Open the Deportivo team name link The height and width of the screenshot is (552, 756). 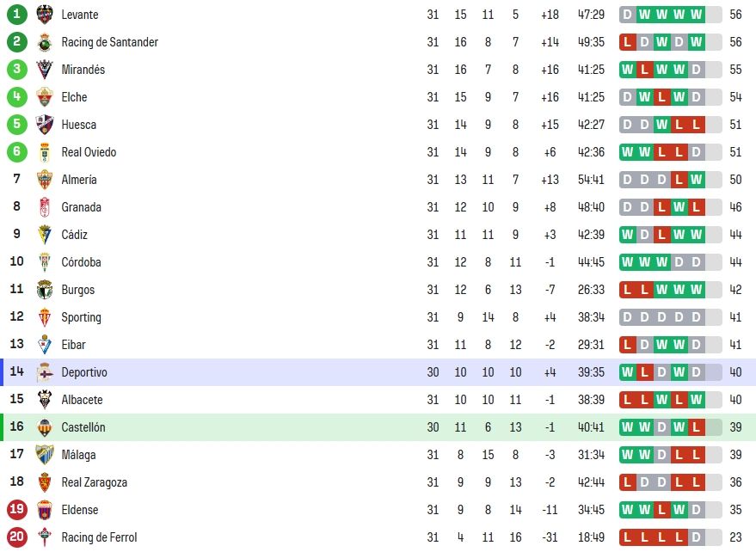tap(84, 372)
